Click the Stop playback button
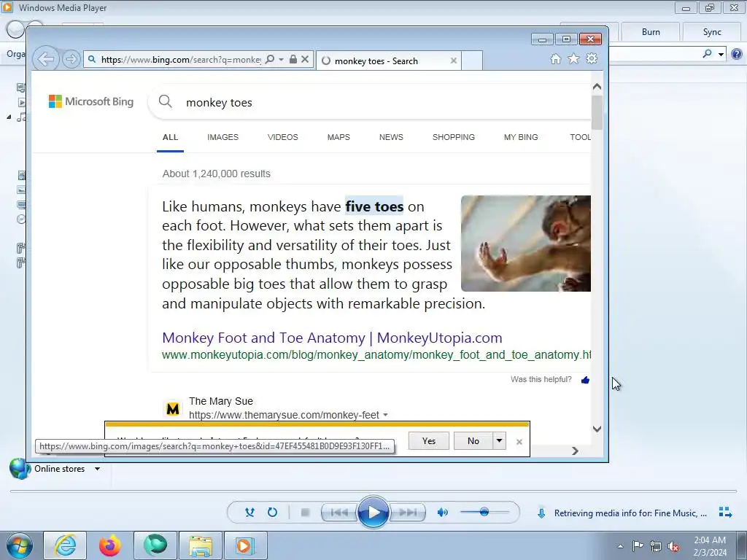 306,513
